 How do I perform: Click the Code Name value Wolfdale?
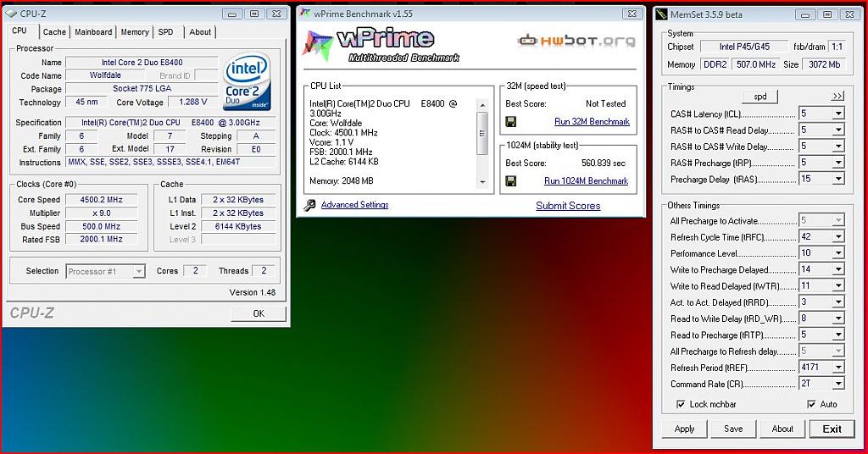[x=105, y=75]
